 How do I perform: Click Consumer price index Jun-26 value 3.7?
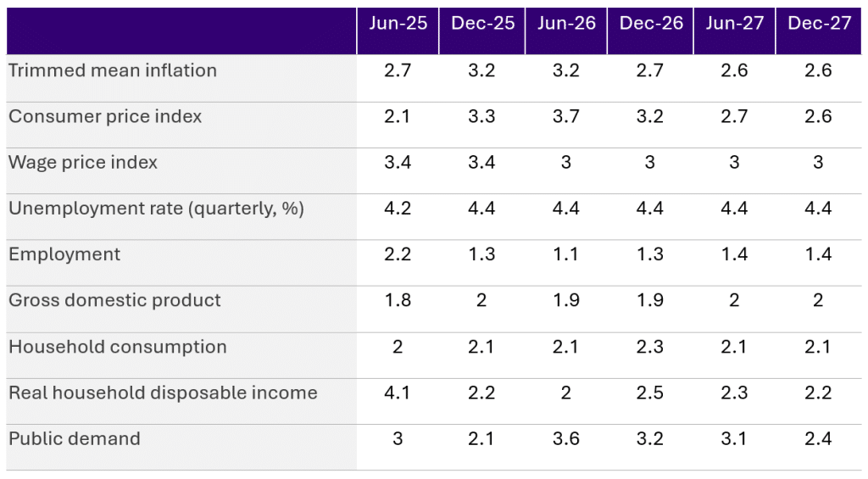(x=566, y=116)
